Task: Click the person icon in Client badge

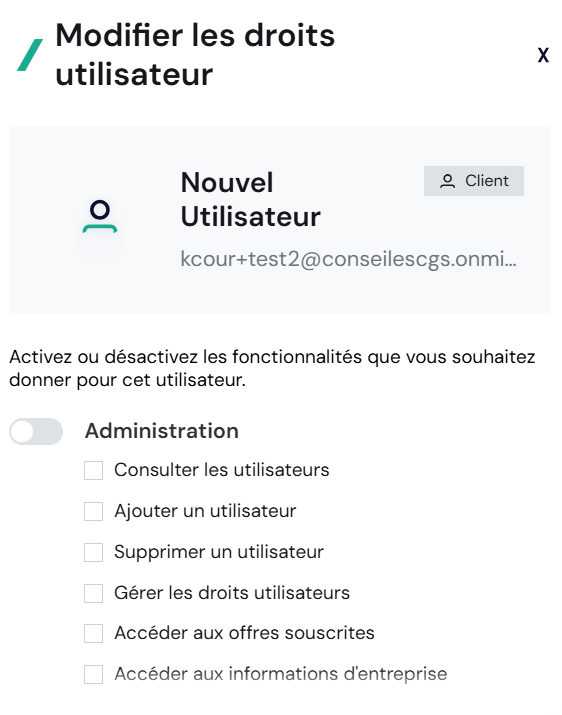Action: pos(447,181)
